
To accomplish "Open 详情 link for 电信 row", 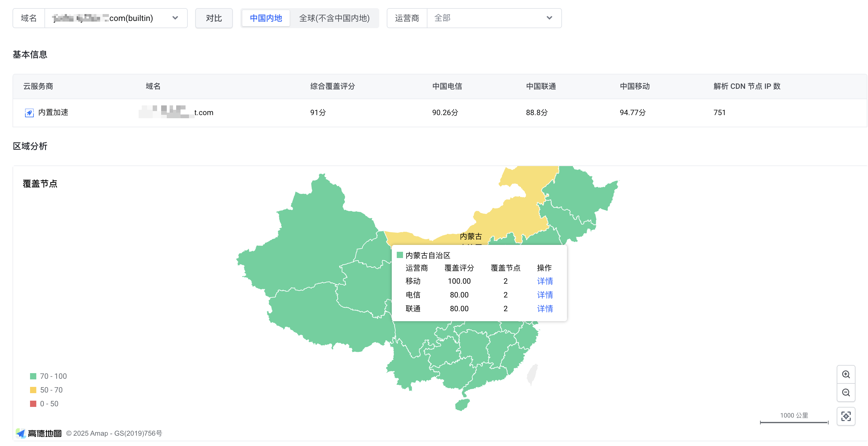I will 544,295.
